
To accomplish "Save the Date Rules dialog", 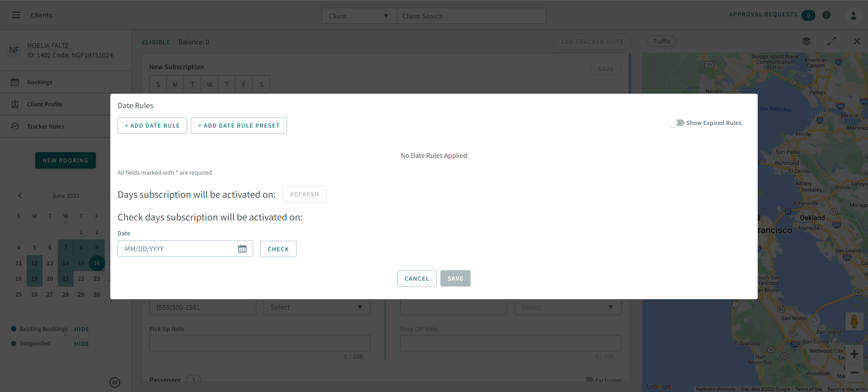I will [455, 278].
